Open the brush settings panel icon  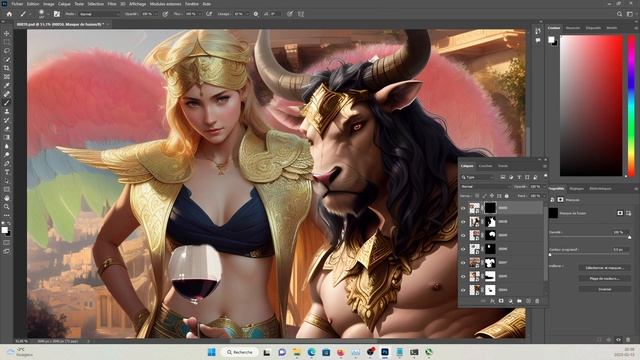pos(57,14)
